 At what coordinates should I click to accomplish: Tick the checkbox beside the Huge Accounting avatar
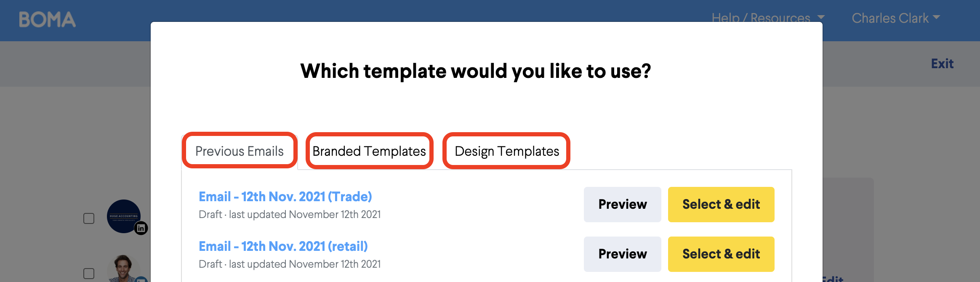[89, 218]
